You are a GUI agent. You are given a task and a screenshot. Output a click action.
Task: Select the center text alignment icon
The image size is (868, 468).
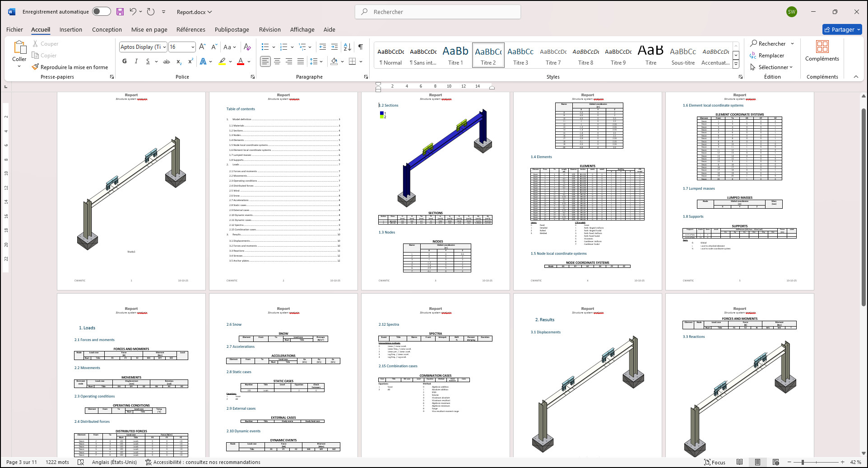coord(277,61)
